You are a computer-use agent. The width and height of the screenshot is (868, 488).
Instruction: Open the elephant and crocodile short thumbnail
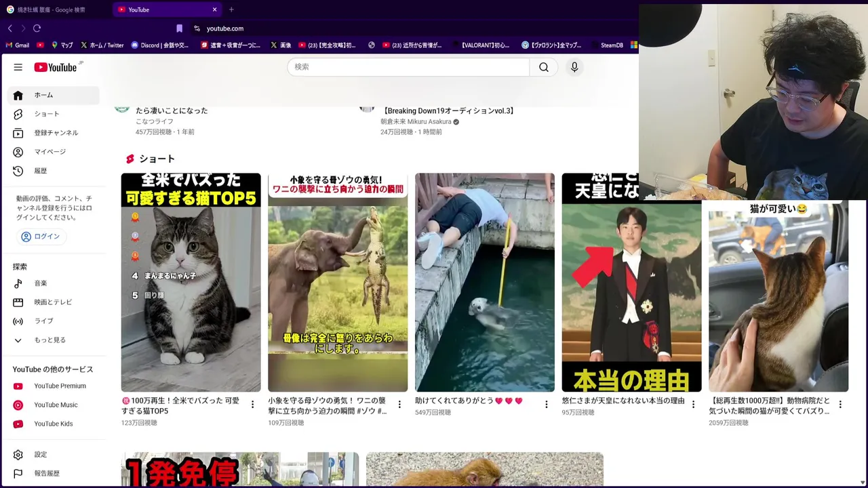[338, 283]
